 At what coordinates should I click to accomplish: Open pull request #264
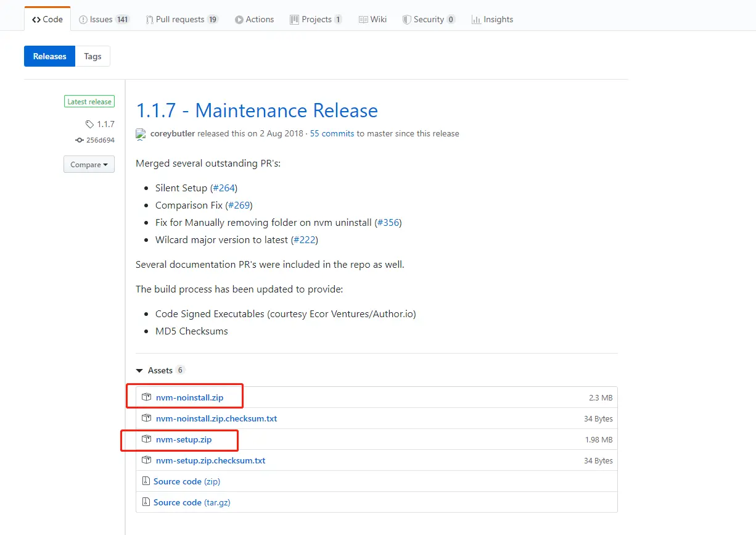[x=224, y=188]
